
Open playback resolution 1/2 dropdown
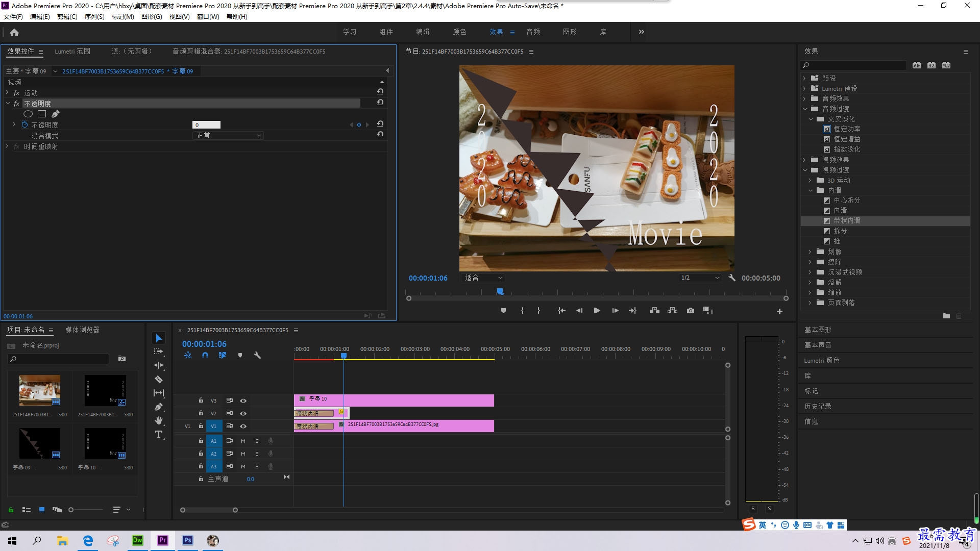pyautogui.click(x=699, y=278)
